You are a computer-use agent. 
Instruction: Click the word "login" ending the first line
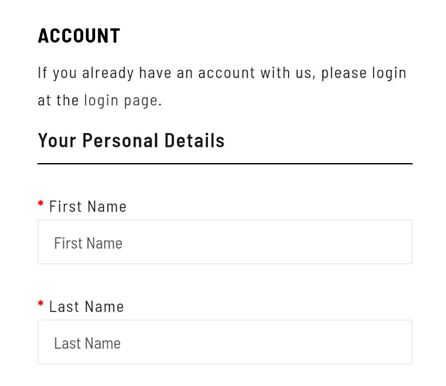coord(389,73)
